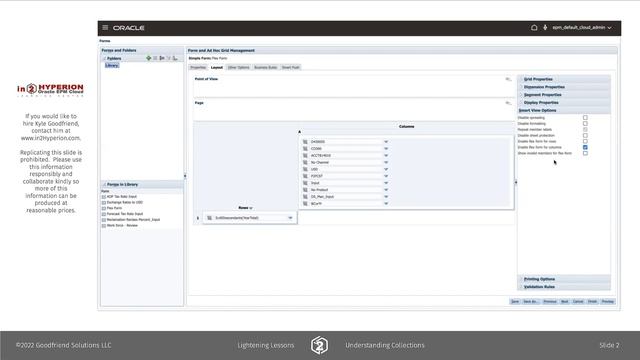Screen dimensions: 640x360
Task: Click member selector icon beside OS_Plan_Input
Action: [x=305, y=197]
